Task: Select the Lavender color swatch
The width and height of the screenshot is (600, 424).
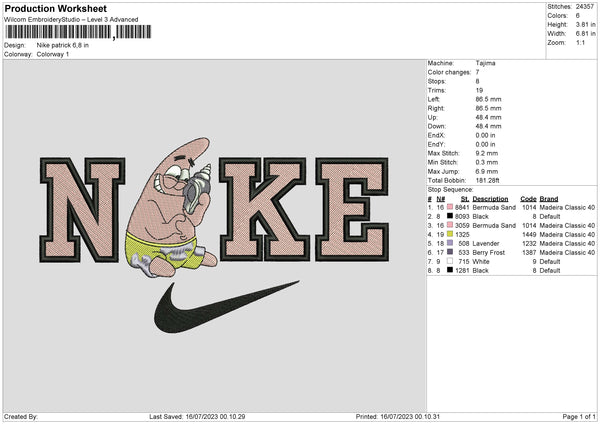Action: [450, 243]
